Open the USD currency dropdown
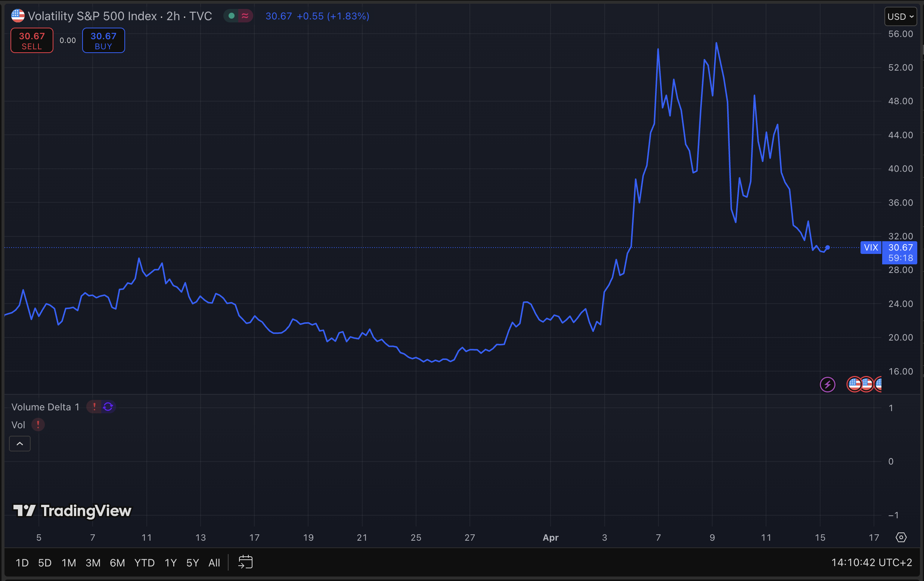 click(900, 16)
